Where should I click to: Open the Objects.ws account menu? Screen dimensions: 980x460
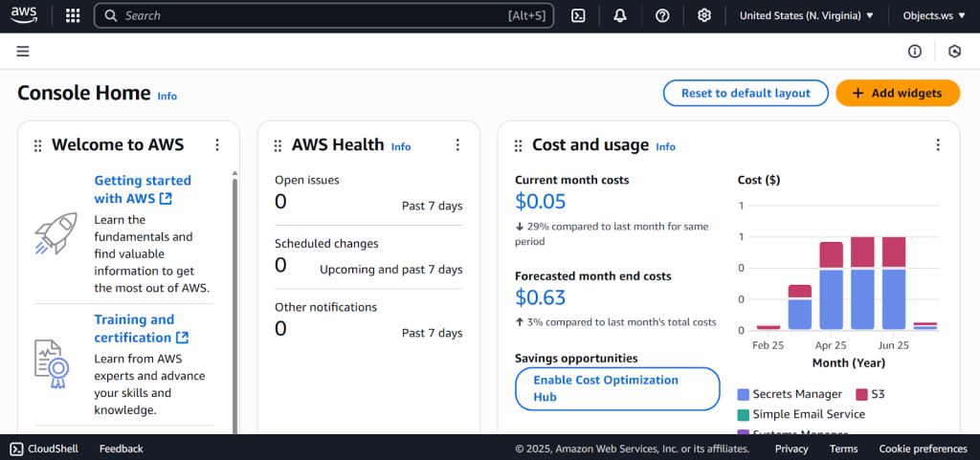[934, 15]
